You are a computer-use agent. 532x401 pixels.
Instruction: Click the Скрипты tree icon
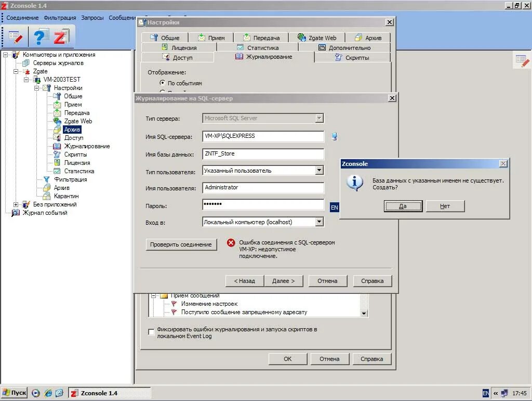[x=57, y=154]
